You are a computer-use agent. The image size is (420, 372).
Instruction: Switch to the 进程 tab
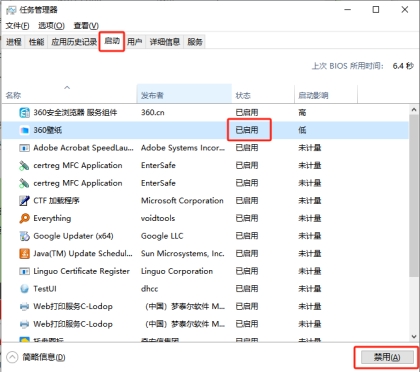[14, 42]
